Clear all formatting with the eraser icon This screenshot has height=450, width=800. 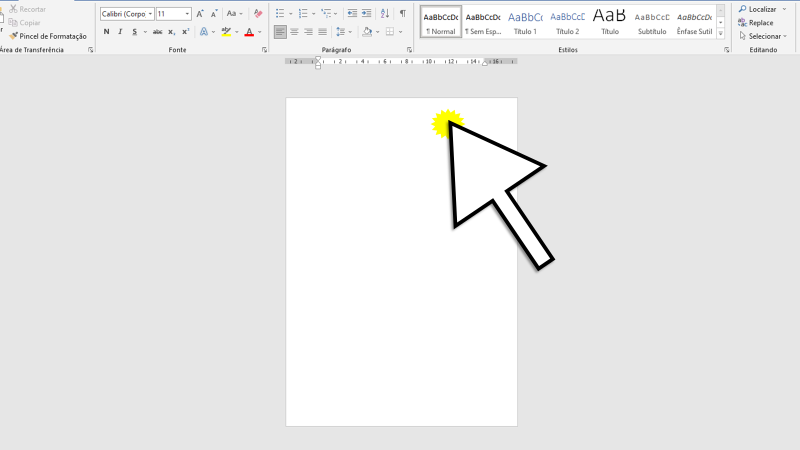pyautogui.click(x=258, y=14)
